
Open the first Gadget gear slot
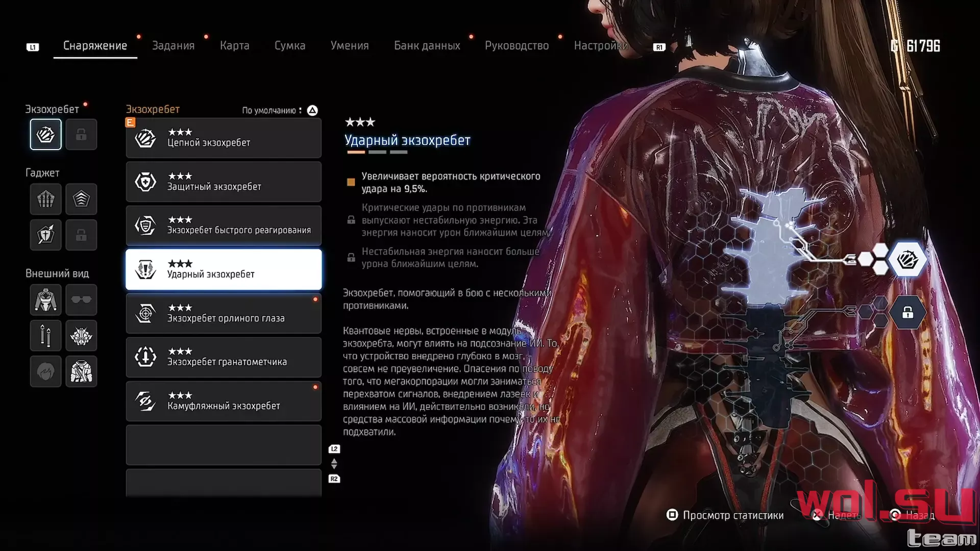pos(45,199)
